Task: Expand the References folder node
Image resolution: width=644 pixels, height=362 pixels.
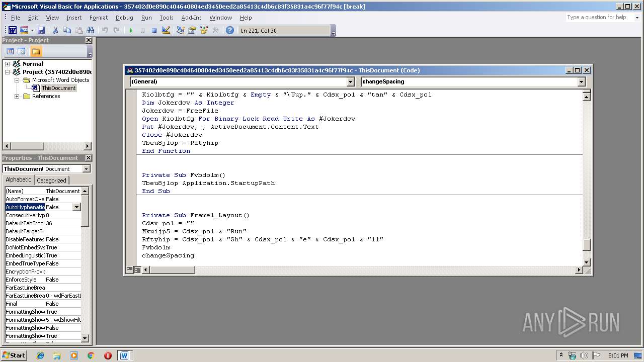Action: (x=17, y=96)
